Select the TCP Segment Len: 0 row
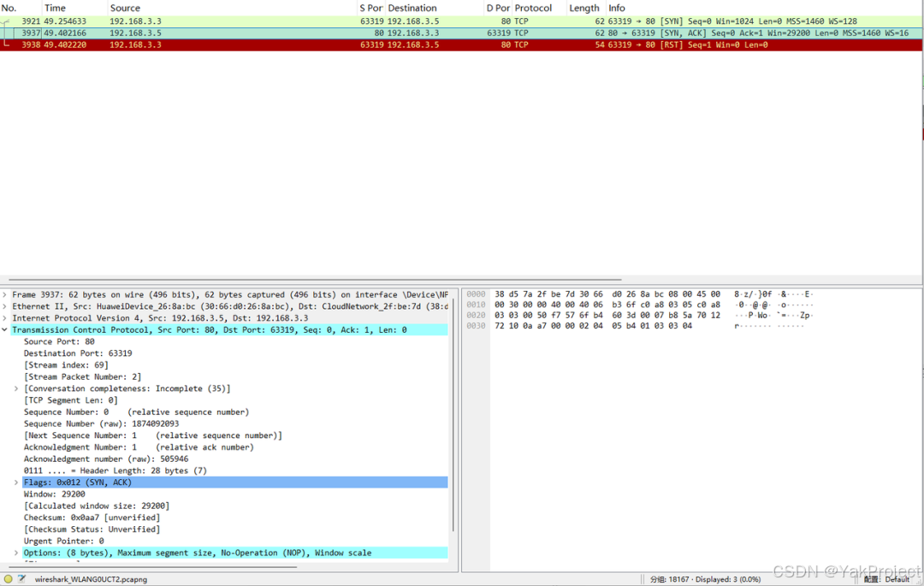The image size is (924, 586). (x=71, y=400)
